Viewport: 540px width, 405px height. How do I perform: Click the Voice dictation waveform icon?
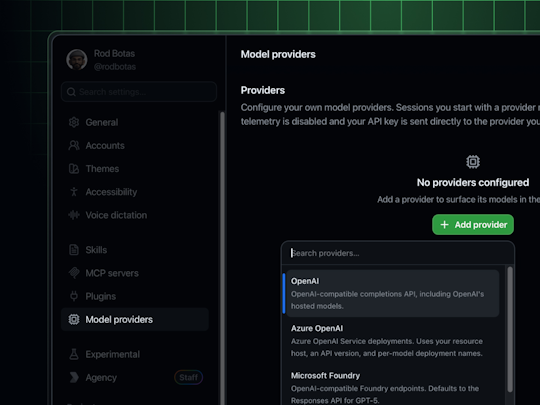coord(74,215)
